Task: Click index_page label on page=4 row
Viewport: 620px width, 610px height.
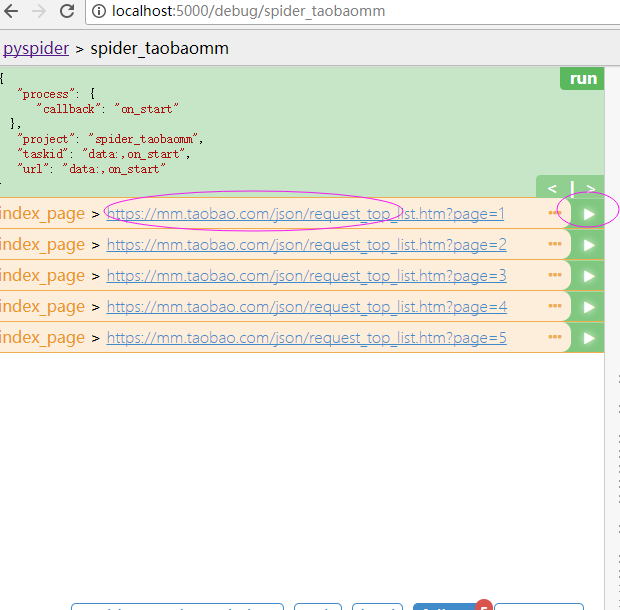Action: [42, 307]
